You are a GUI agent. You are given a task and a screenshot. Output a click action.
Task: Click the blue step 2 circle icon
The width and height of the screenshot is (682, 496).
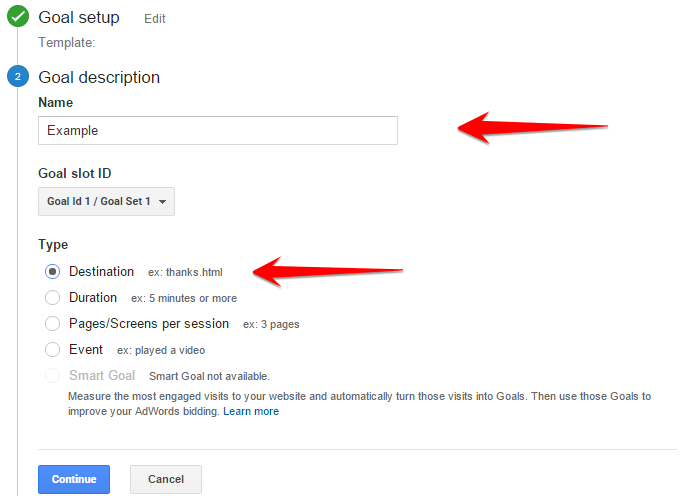tap(17, 77)
